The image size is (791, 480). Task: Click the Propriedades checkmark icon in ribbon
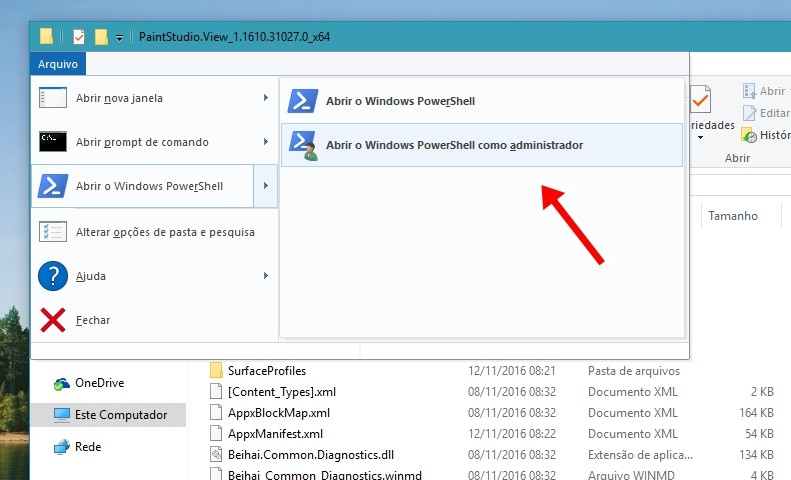(x=700, y=102)
